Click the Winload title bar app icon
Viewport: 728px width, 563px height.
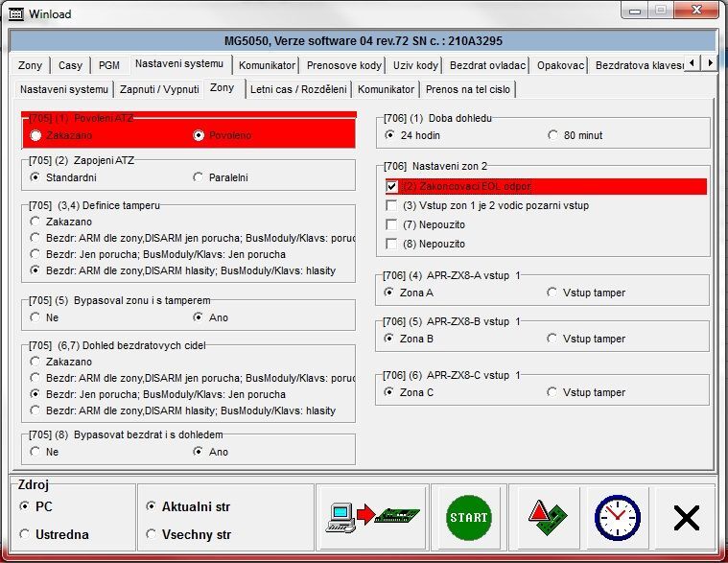coord(16,13)
